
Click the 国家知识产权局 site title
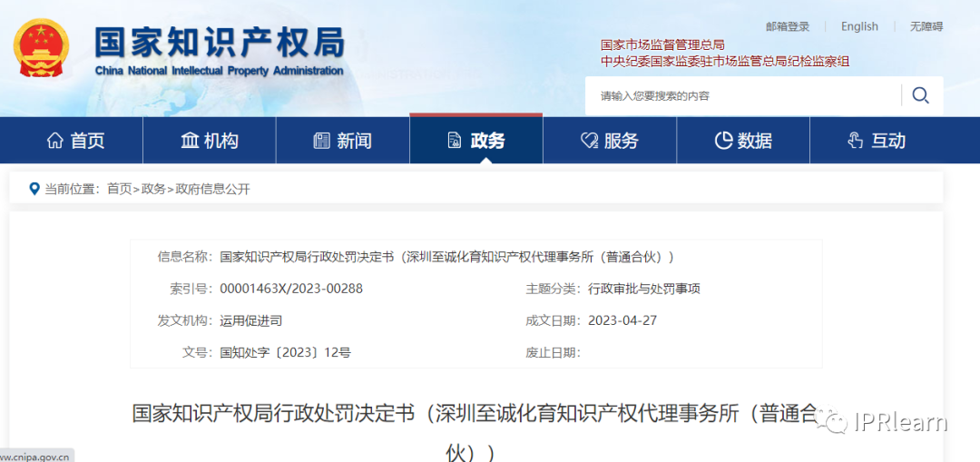[220, 44]
